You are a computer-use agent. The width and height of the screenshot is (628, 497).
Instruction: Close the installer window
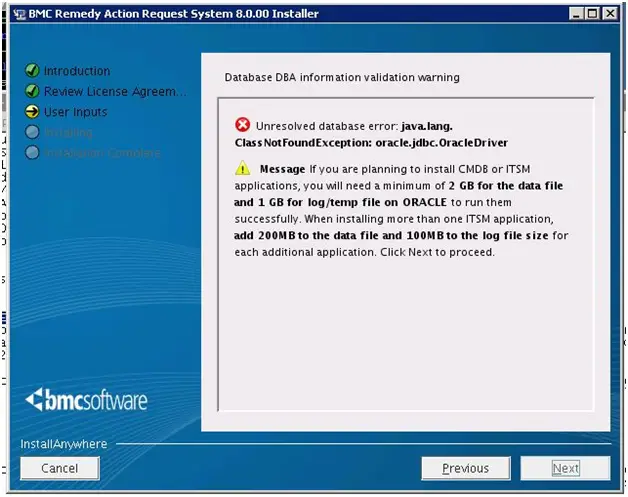click(610, 14)
